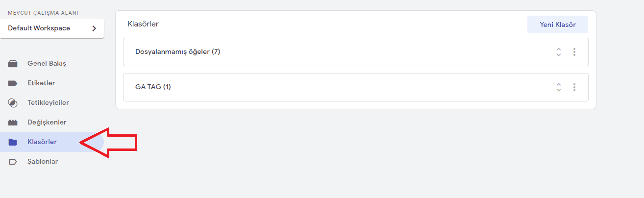The width and height of the screenshot is (644, 198).
Task: Click the Değişkenler brick icon
Action: pyautogui.click(x=13, y=123)
